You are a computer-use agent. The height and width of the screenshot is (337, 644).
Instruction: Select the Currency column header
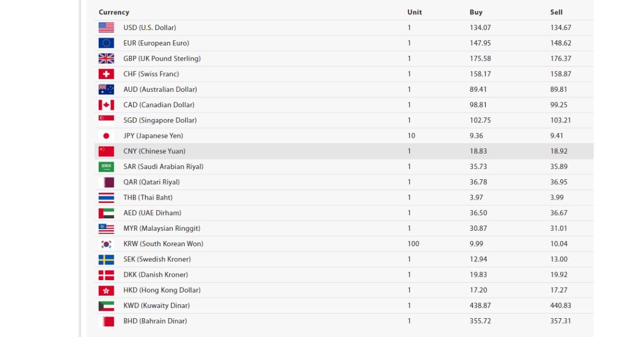[114, 12]
